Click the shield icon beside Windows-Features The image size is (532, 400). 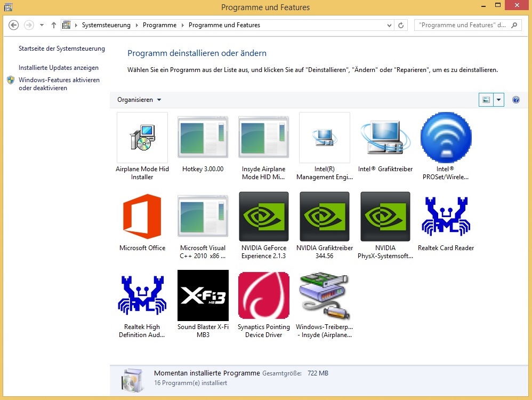click(11, 80)
